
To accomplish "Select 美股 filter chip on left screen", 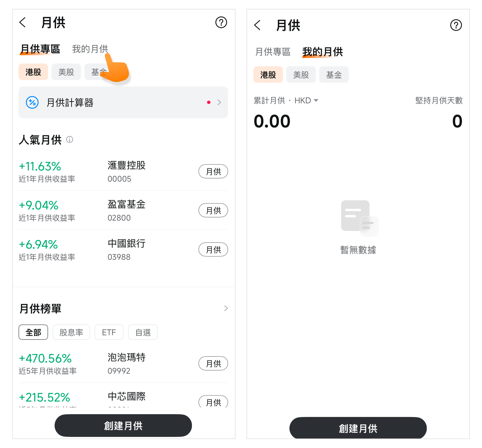I will point(66,72).
